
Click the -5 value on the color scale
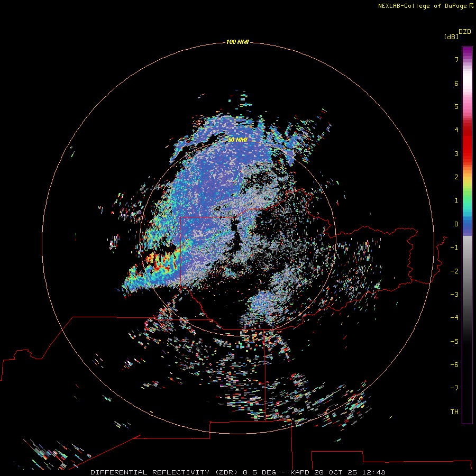(454, 342)
